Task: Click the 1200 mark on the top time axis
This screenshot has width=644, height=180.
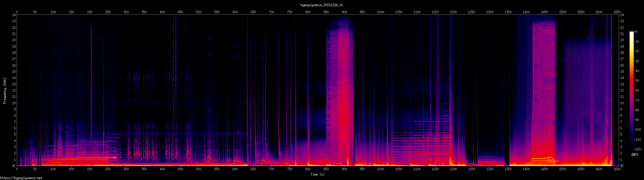Action: coord(453,12)
